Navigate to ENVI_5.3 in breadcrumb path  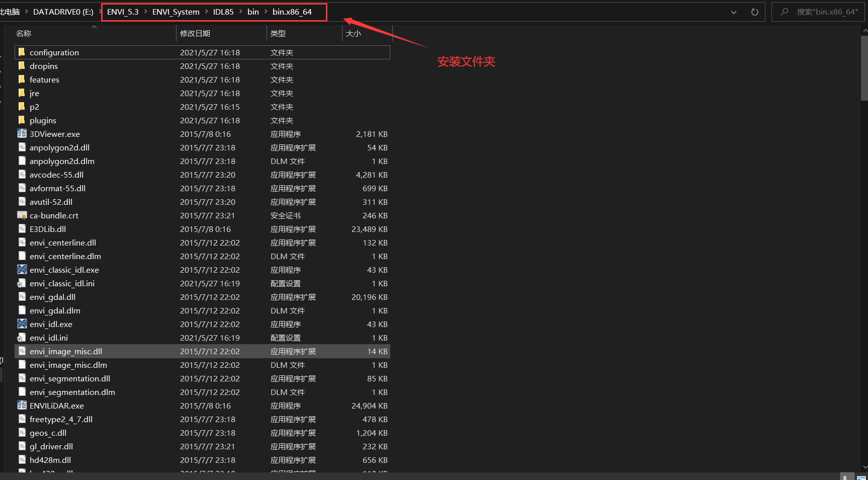pyautogui.click(x=123, y=12)
